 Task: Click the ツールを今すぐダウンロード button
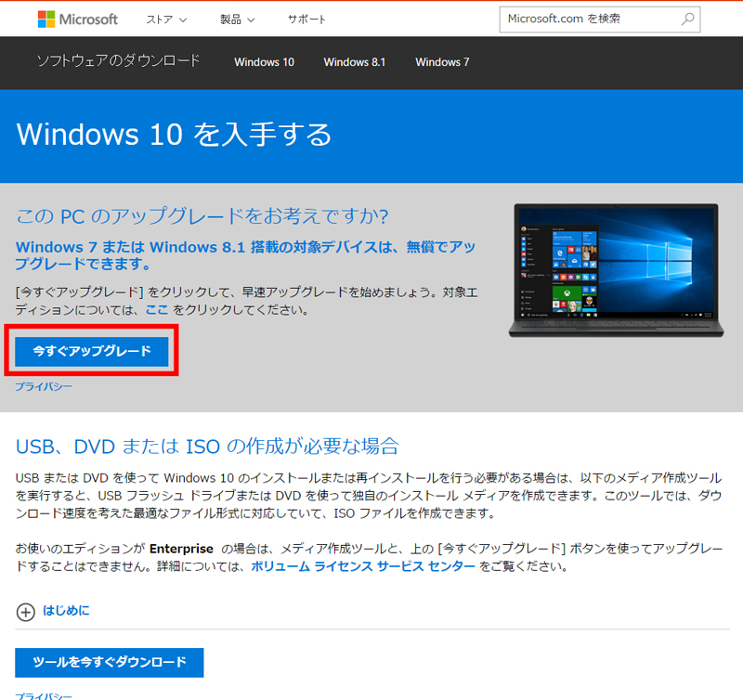pos(110,662)
